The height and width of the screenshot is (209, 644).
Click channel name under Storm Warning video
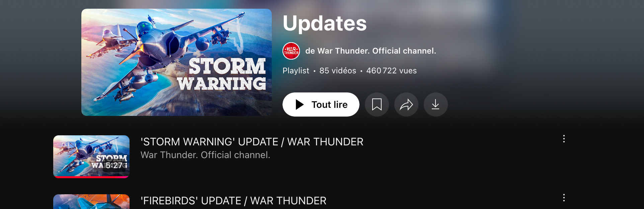[x=205, y=155]
